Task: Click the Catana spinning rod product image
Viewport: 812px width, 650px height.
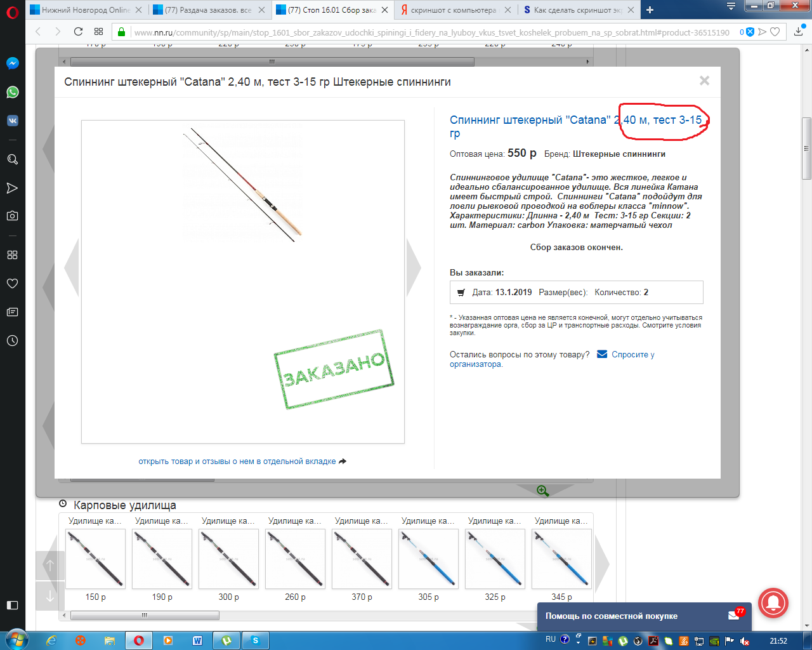Action: tap(243, 282)
